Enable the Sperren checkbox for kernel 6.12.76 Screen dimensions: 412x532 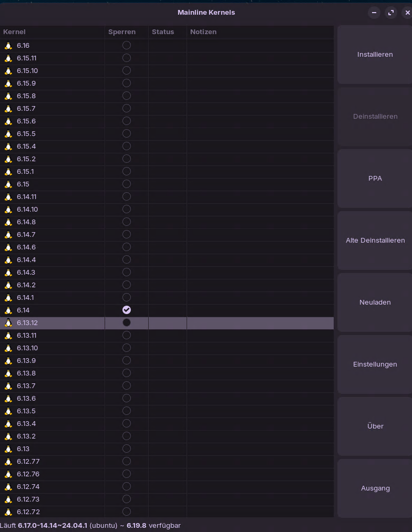click(x=127, y=474)
